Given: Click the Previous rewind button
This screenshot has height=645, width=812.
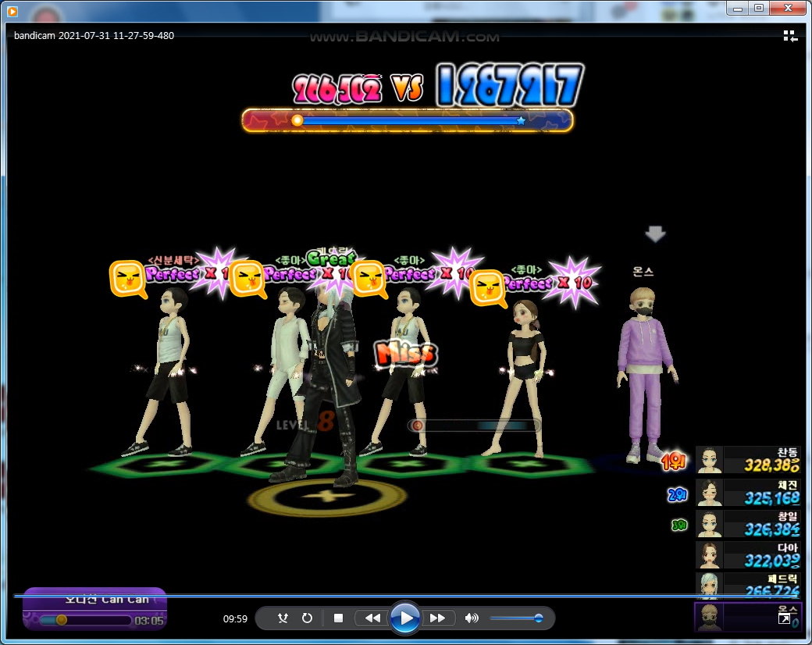Looking at the screenshot, I should [x=372, y=618].
